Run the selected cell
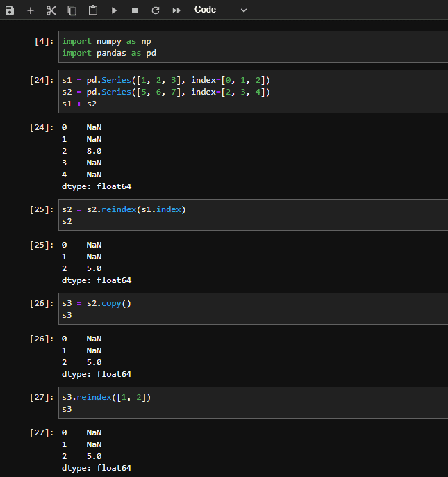 click(x=114, y=10)
